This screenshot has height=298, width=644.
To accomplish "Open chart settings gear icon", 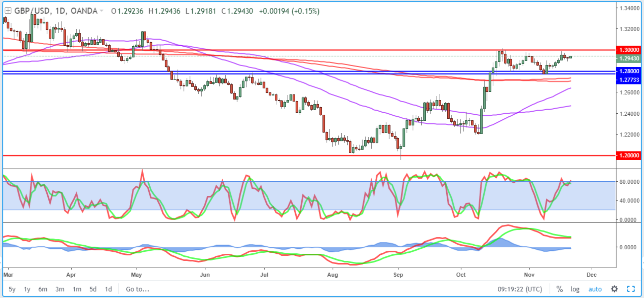I will [615, 289].
